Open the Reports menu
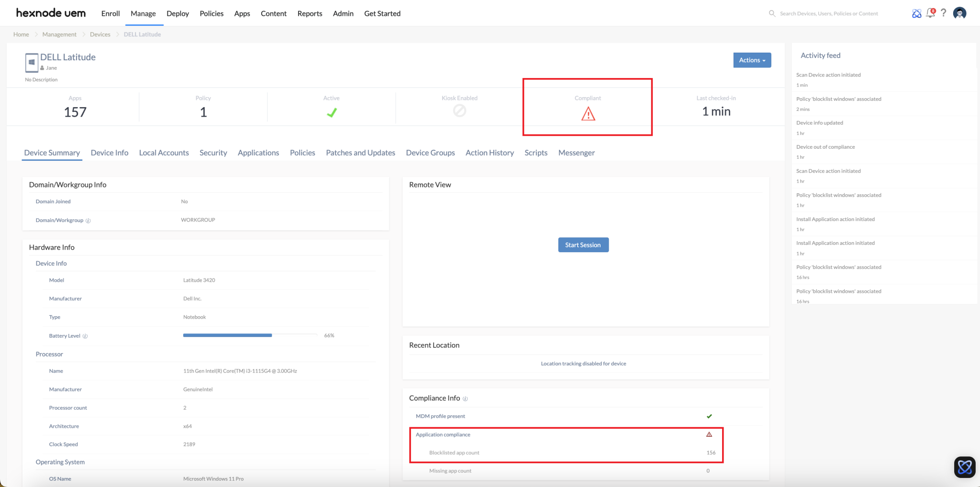The height and width of the screenshot is (487, 980). point(309,13)
